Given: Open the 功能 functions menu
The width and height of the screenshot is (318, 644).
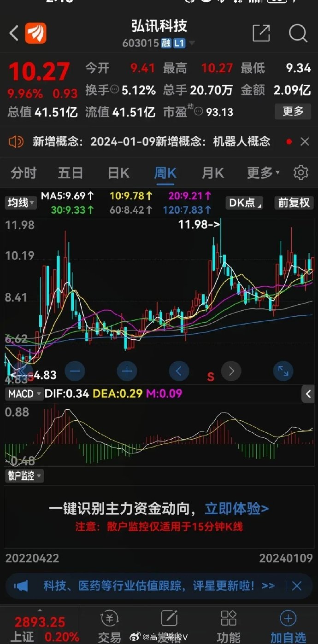Looking at the screenshot, I should point(229,627).
